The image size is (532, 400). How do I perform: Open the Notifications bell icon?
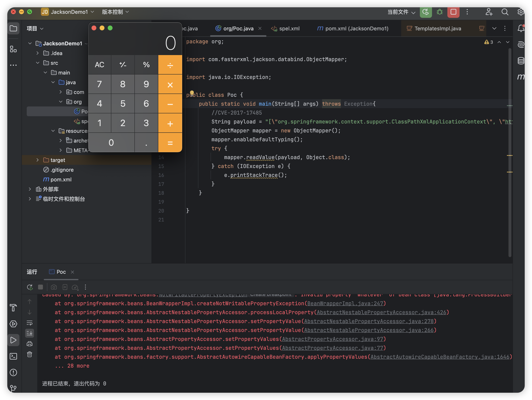tap(521, 28)
